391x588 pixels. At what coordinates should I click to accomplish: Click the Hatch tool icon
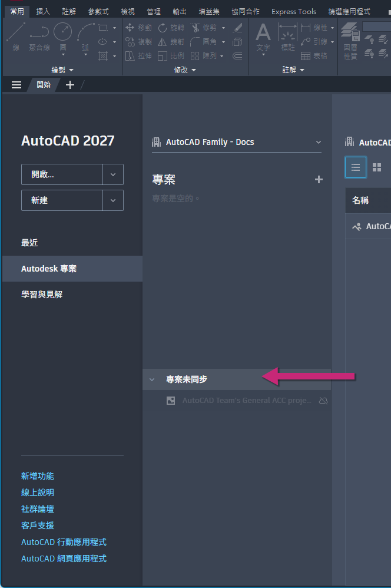[103, 56]
